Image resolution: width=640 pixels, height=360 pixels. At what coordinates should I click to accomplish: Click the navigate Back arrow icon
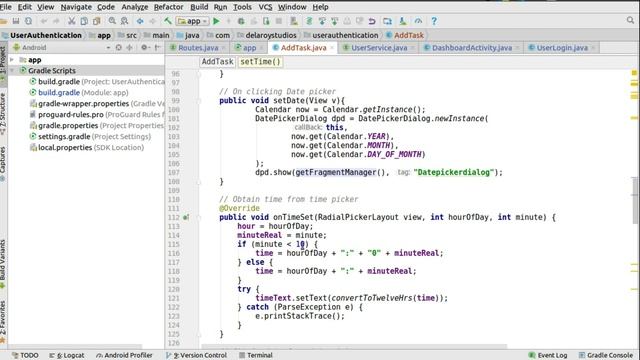click(x=140, y=21)
